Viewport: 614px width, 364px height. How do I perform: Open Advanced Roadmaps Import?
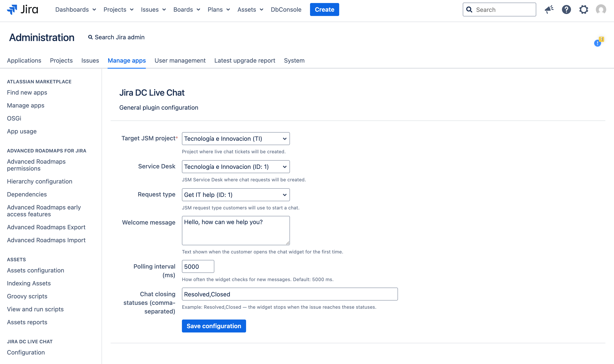[46, 240]
